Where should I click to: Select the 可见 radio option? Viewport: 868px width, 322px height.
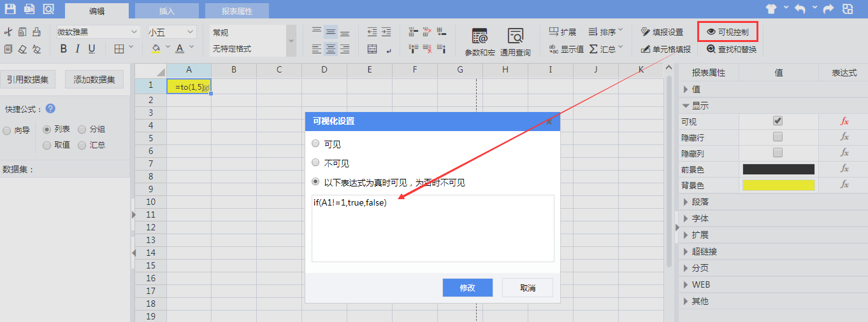pyautogui.click(x=315, y=144)
